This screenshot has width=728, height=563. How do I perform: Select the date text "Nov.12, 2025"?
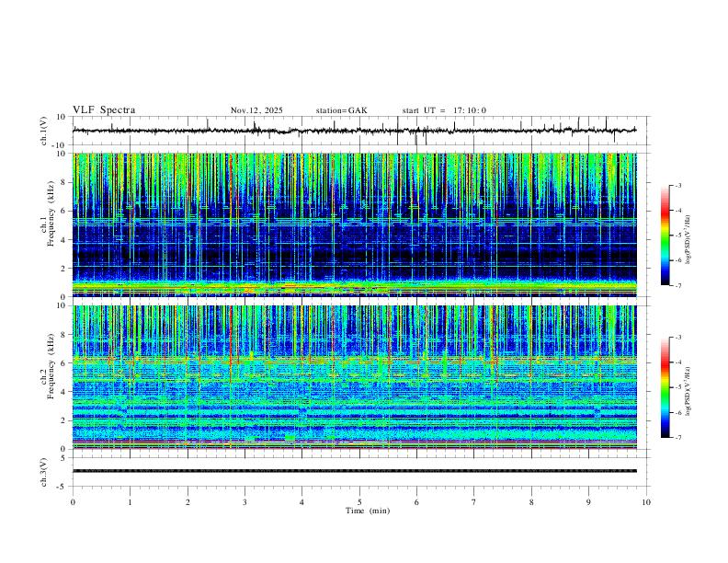pos(256,110)
